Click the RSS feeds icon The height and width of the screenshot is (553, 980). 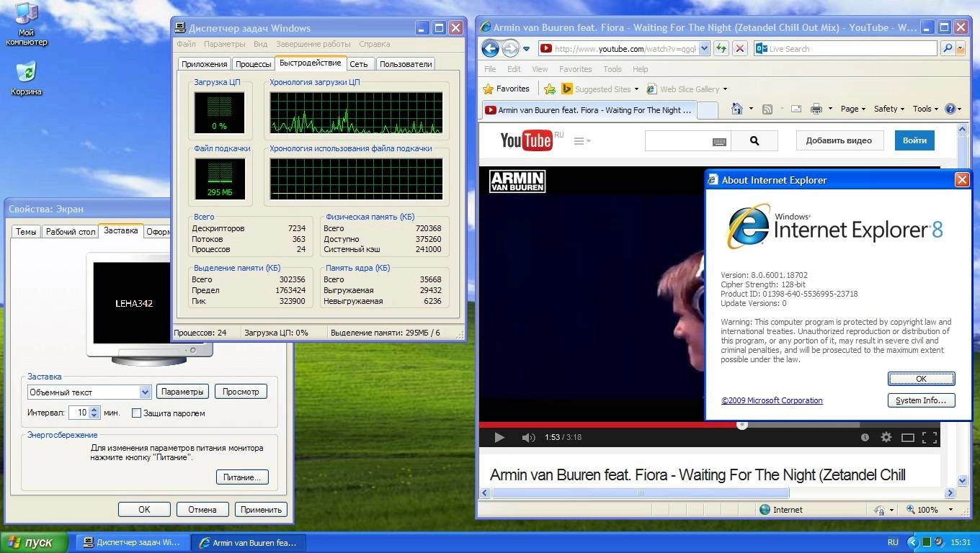[767, 109]
